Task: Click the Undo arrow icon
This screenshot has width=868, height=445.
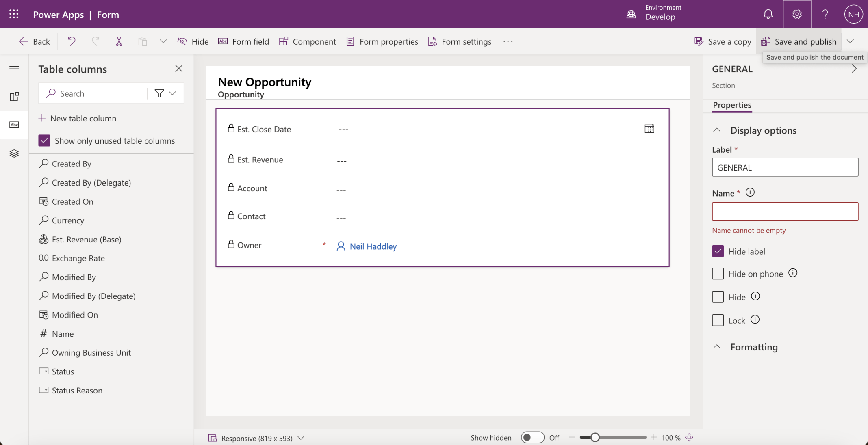Action: [x=72, y=41]
